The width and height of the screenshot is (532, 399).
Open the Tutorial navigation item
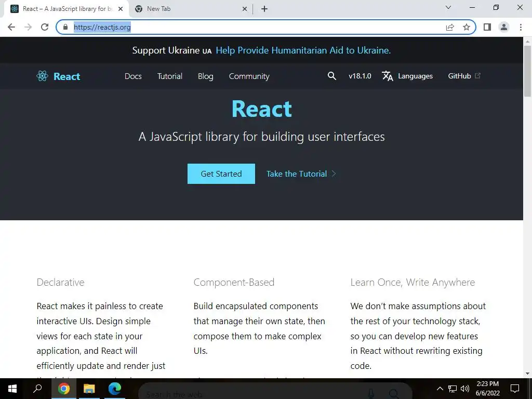pos(170,76)
